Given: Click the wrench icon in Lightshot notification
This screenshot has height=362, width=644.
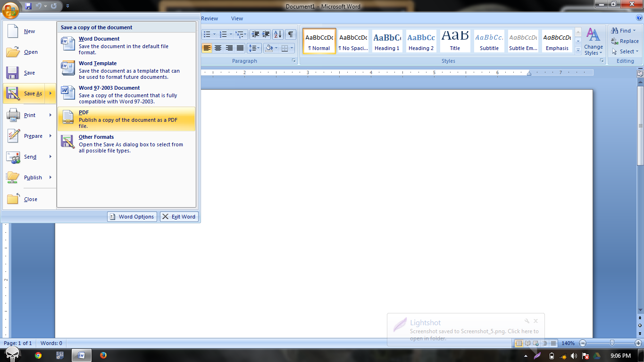Looking at the screenshot, I should tap(527, 321).
